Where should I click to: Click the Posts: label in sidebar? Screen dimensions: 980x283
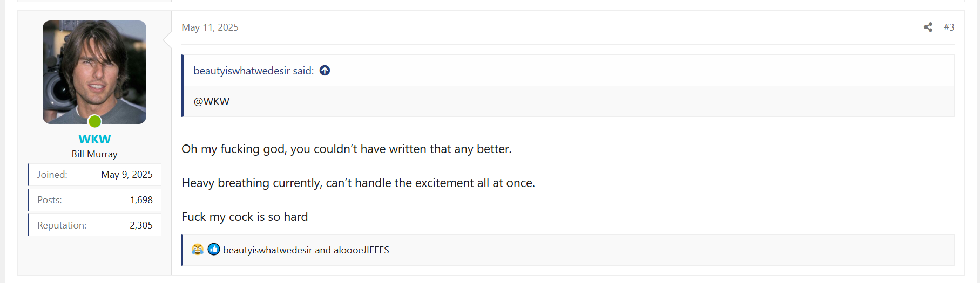point(50,200)
